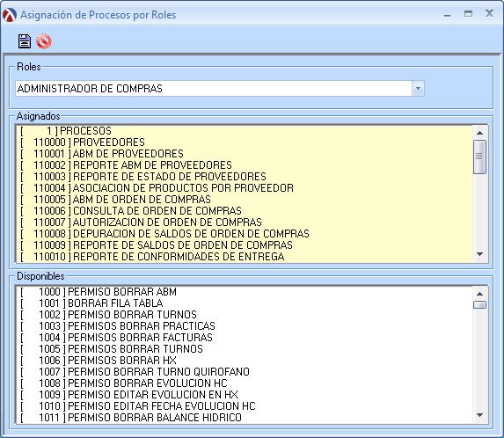Viewport: 504px width, 438px height.
Task: Click the application logo in title bar
Action: 10,15
